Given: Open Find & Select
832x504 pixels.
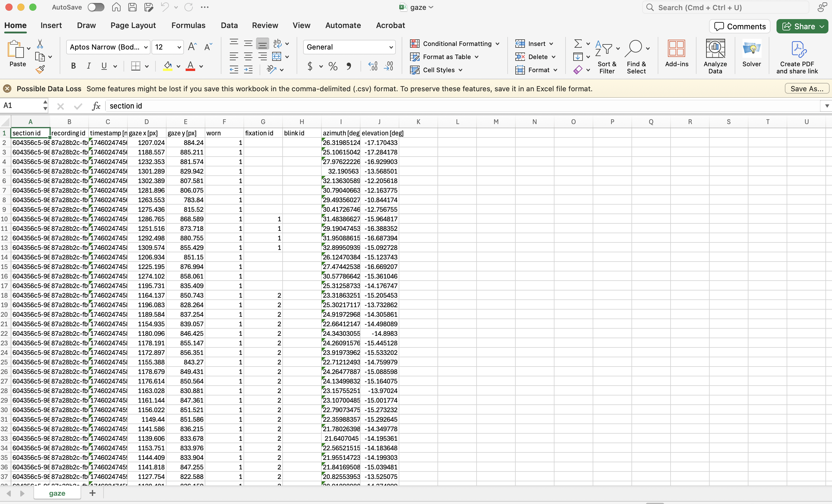Looking at the screenshot, I should point(636,57).
